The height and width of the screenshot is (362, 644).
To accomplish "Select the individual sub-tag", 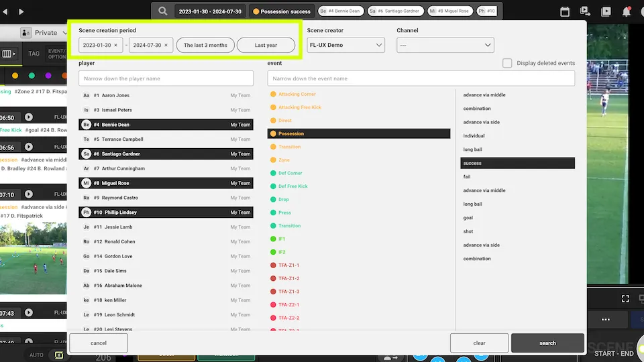I will (x=517, y=135).
